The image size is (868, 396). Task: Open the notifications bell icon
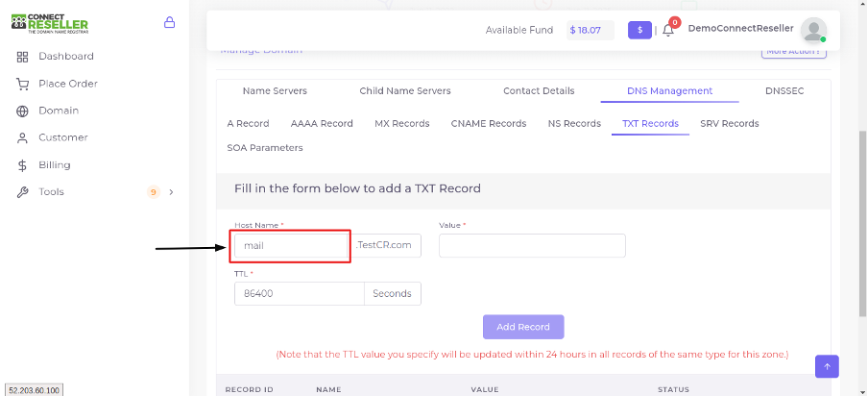click(x=668, y=31)
